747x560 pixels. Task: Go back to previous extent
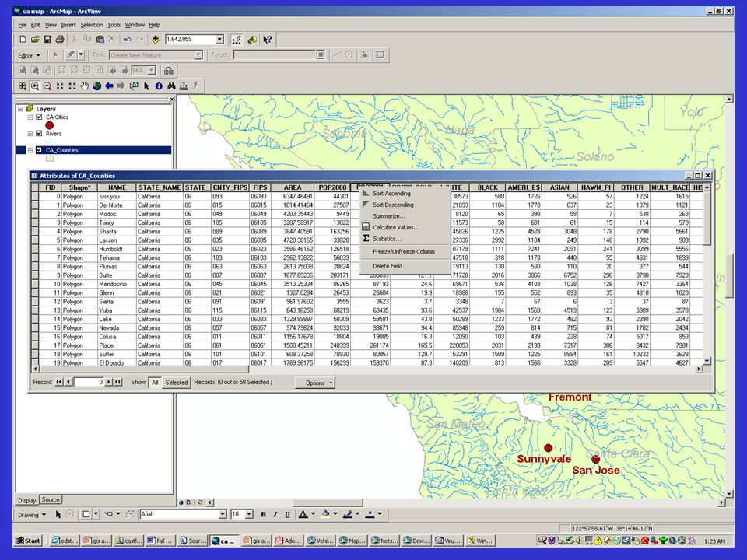click(x=109, y=86)
